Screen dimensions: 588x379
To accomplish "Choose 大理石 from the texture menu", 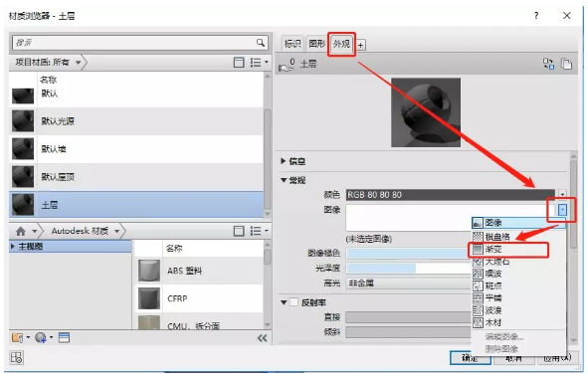I will (518, 262).
